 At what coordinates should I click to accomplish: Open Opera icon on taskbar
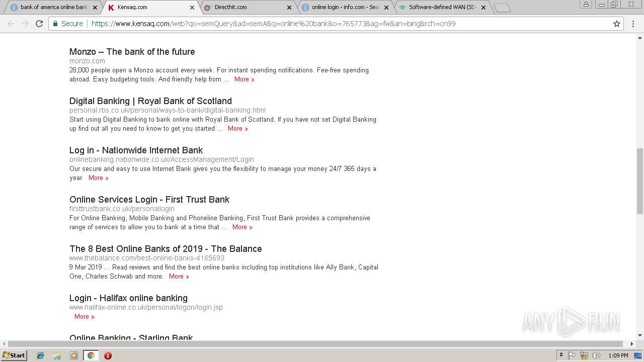point(108,355)
